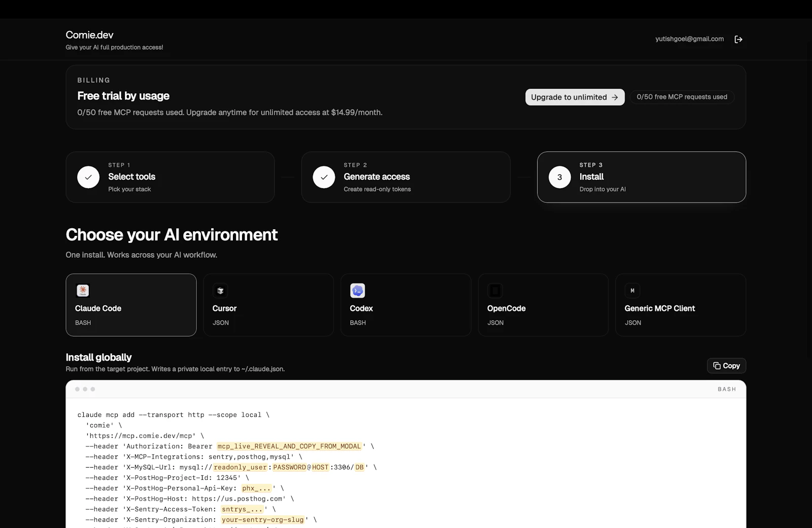Image resolution: width=812 pixels, height=528 pixels.
Task: Copy the install command
Action: 726,366
